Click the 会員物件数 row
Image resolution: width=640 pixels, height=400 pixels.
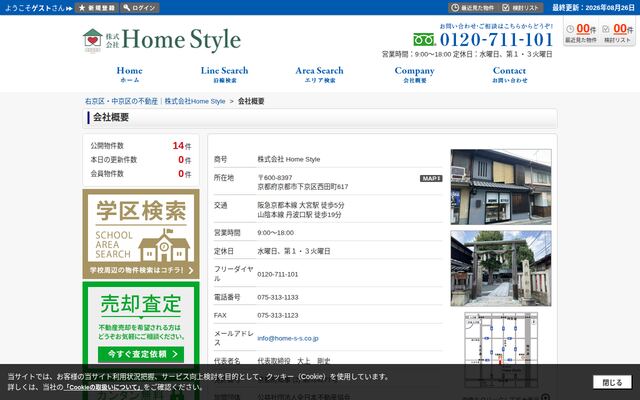coord(141,173)
